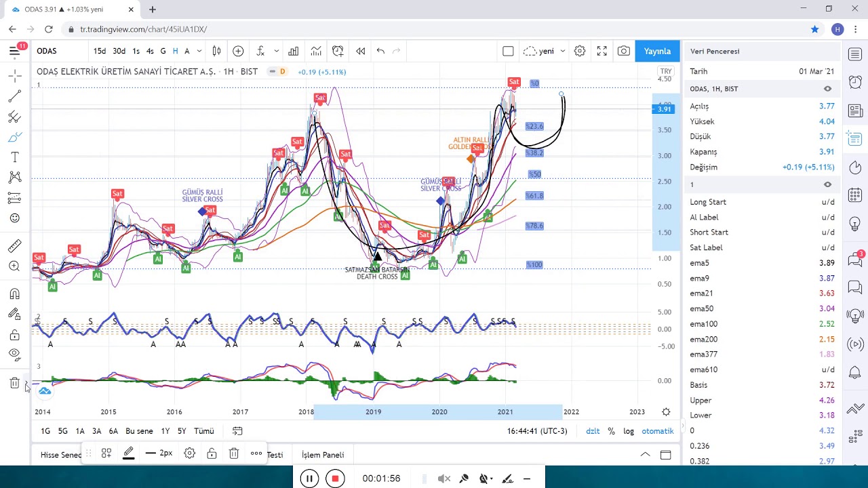The width and height of the screenshot is (868, 488).
Task: Open the financials bar chart icon
Action: point(294,51)
